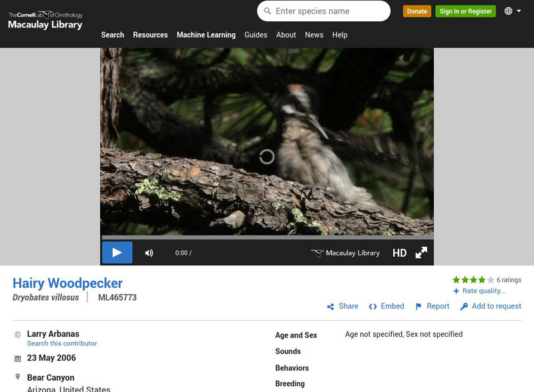Click the calendar date icon
This screenshot has width=534, height=392.
18,358
